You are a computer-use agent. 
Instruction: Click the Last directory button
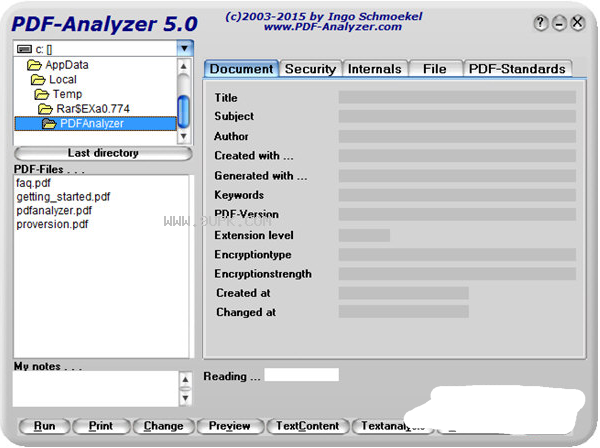[103, 153]
